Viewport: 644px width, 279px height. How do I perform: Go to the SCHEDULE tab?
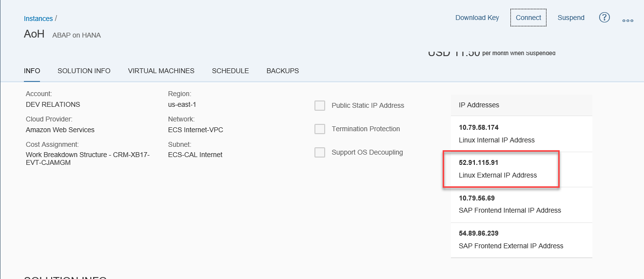(x=231, y=71)
